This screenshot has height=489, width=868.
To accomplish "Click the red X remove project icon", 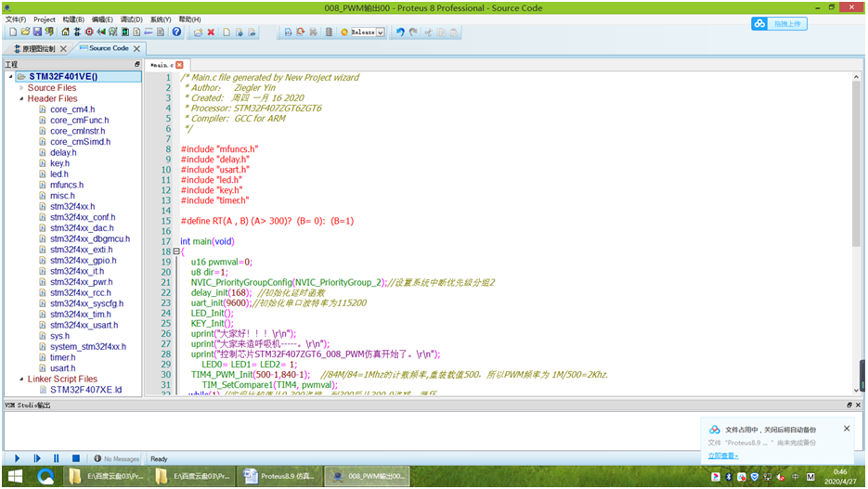I will (x=211, y=32).
